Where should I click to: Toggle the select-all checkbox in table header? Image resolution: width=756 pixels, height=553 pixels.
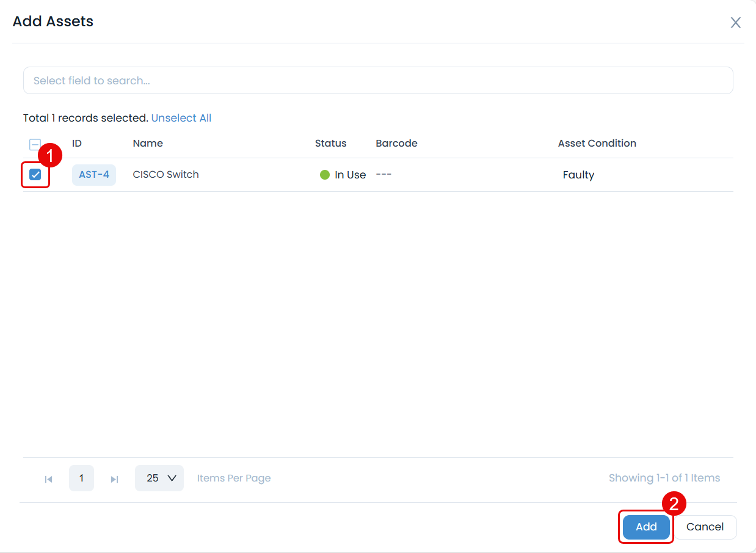pyautogui.click(x=35, y=144)
